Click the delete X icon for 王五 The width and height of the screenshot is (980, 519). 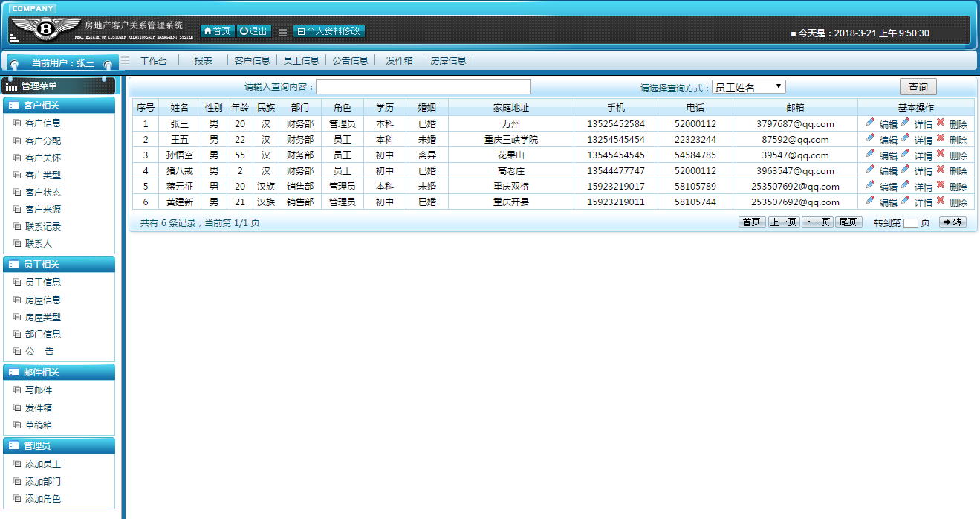pos(941,138)
